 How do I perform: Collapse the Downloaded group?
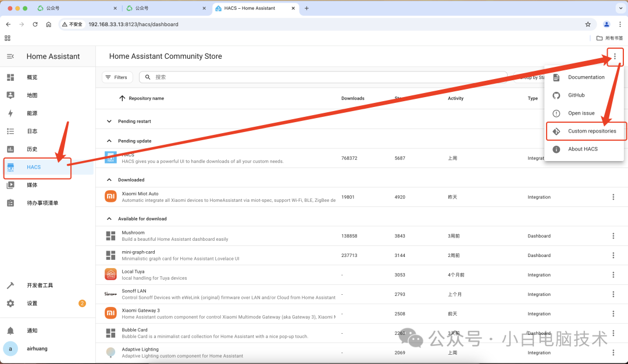(x=109, y=180)
